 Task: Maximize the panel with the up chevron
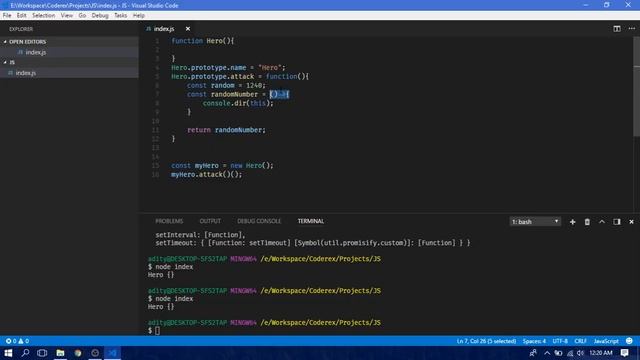click(602, 222)
